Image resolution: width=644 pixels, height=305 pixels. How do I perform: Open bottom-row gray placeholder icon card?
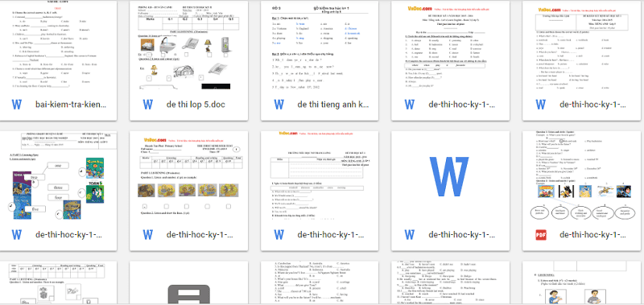pyautogui.click(x=189, y=283)
